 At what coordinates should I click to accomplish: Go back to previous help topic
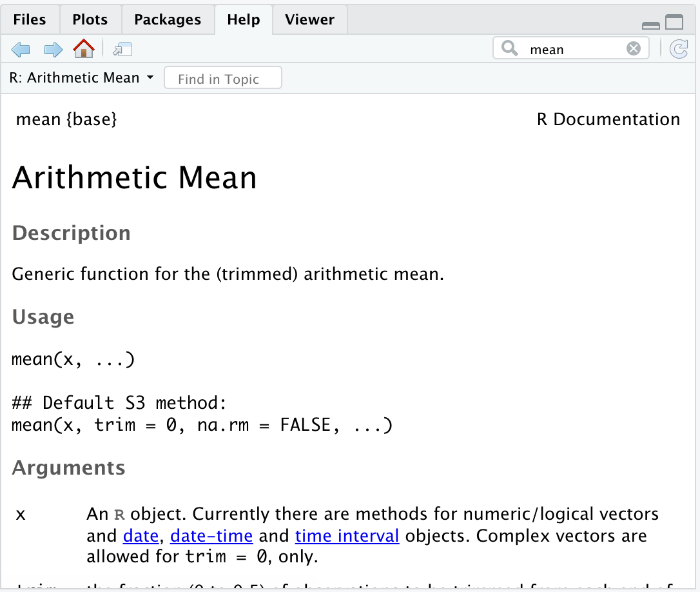[x=21, y=49]
